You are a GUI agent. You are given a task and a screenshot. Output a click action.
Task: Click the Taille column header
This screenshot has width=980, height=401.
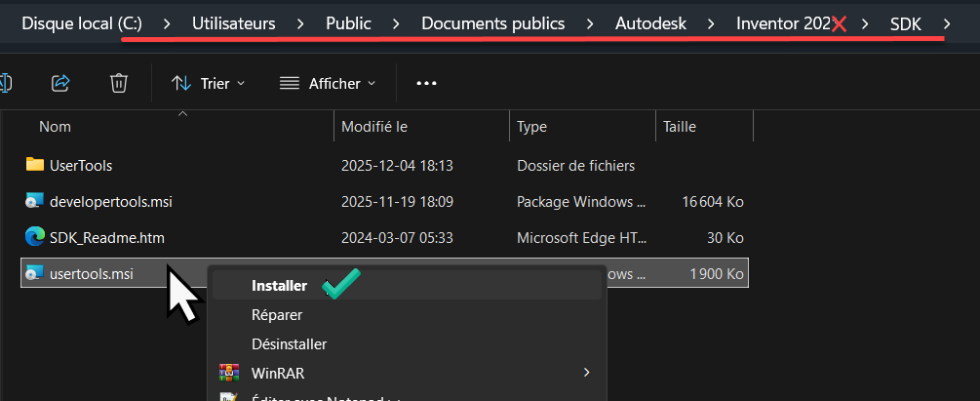pos(680,127)
